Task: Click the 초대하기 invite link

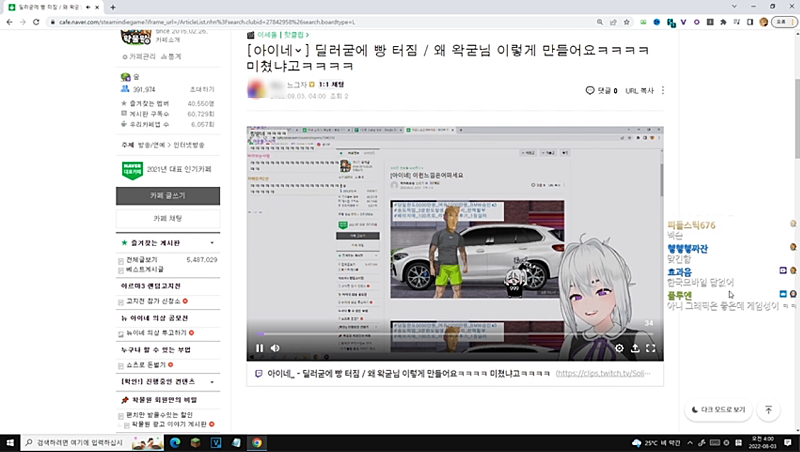Action: click(x=202, y=89)
